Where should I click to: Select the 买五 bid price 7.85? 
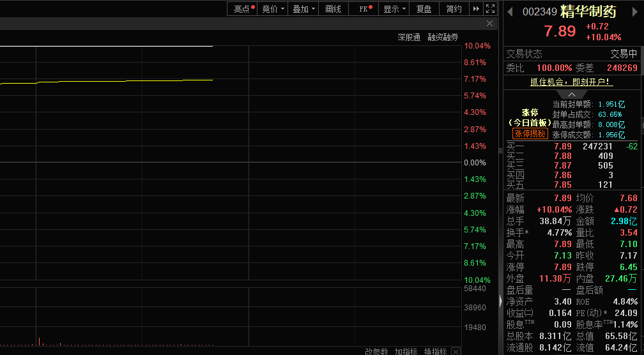(563, 185)
